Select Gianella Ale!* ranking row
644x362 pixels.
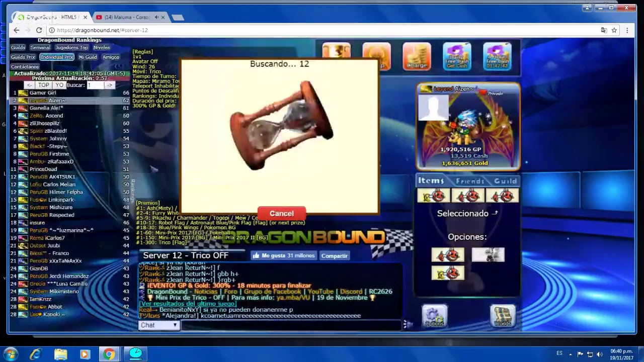(x=70, y=108)
